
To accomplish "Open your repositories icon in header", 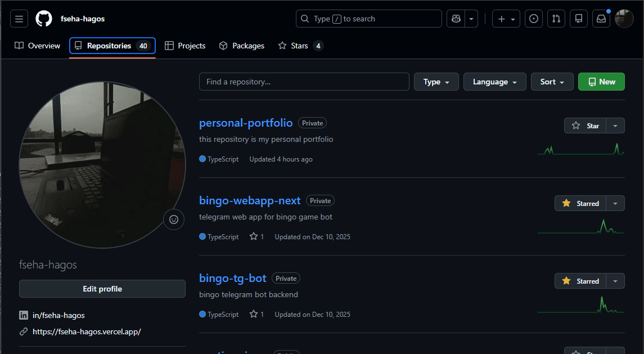I will point(579,19).
